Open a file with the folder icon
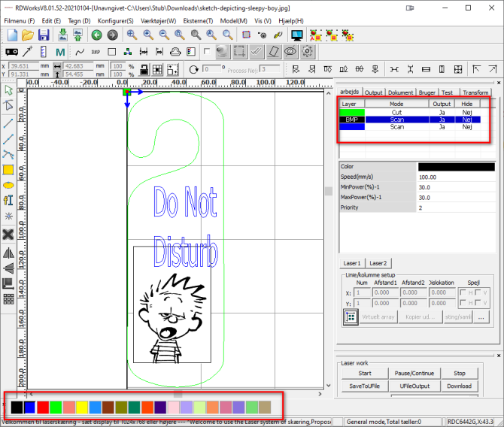The width and height of the screenshot is (504, 427). click(28, 35)
